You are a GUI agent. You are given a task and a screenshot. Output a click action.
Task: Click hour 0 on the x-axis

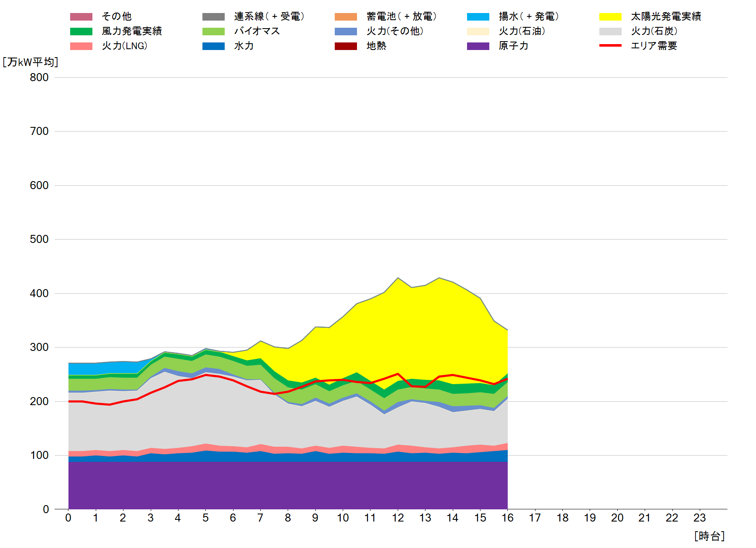click(x=68, y=518)
